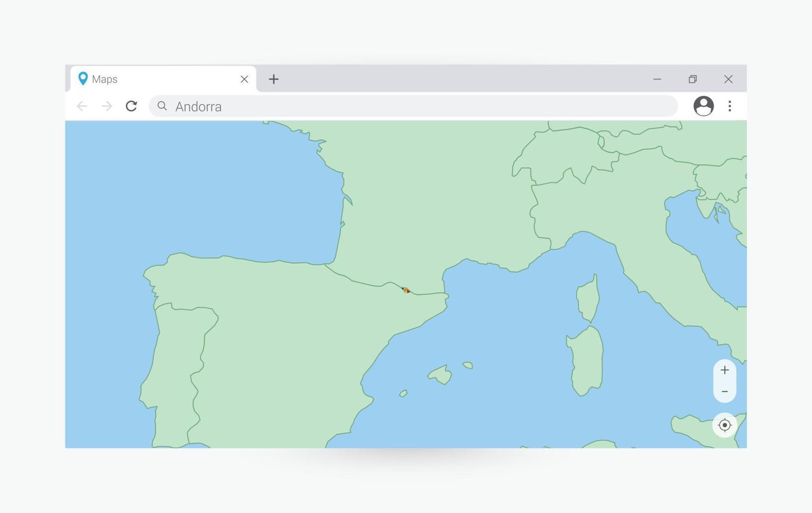Close the browser window
Viewport: 812px width, 513px height.
click(x=728, y=79)
